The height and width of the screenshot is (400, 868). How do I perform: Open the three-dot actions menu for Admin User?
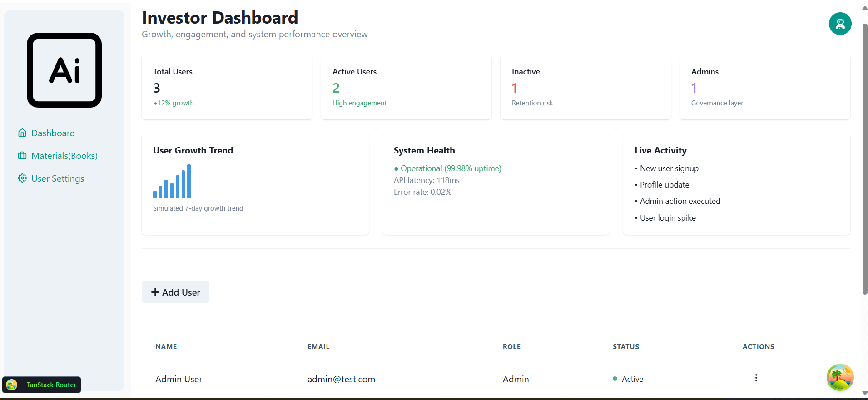[756, 378]
